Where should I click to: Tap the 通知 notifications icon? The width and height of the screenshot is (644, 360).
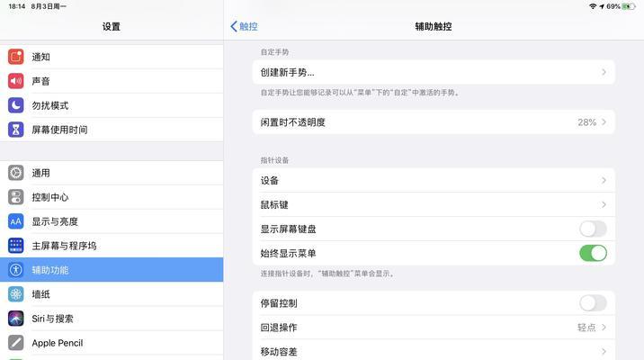15,57
